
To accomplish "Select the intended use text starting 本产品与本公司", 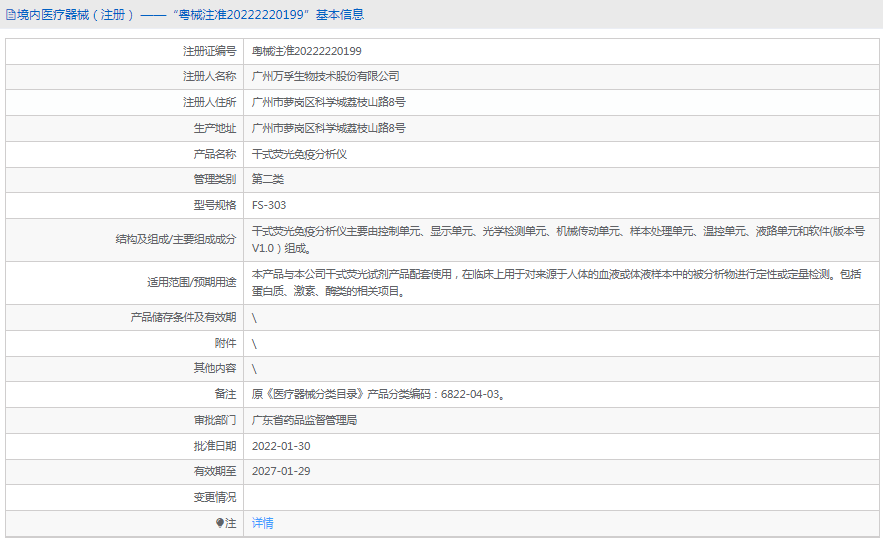I will [556, 283].
